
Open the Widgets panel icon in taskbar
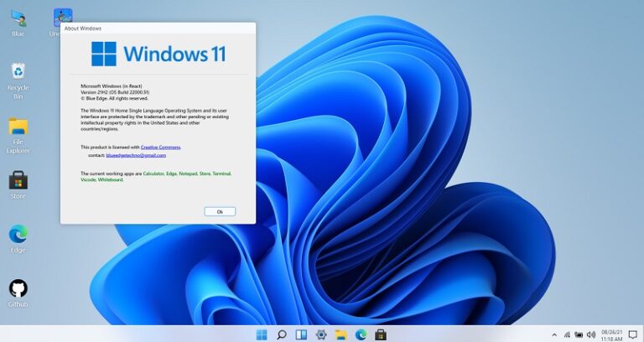coord(301,334)
